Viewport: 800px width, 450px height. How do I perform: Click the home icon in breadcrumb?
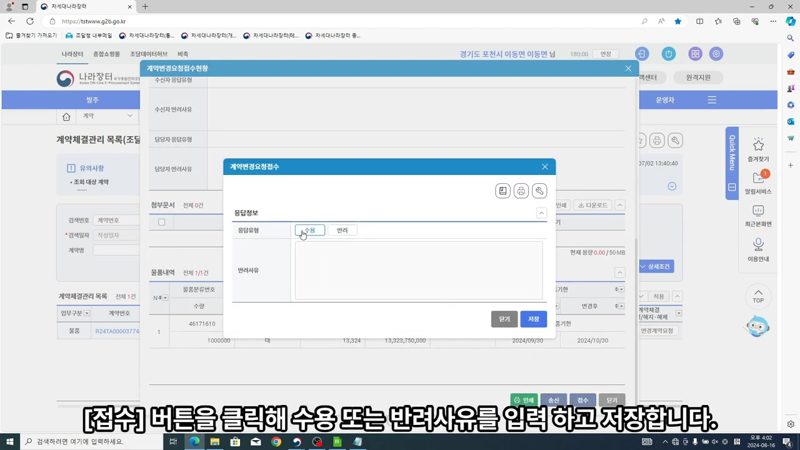[x=66, y=117]
